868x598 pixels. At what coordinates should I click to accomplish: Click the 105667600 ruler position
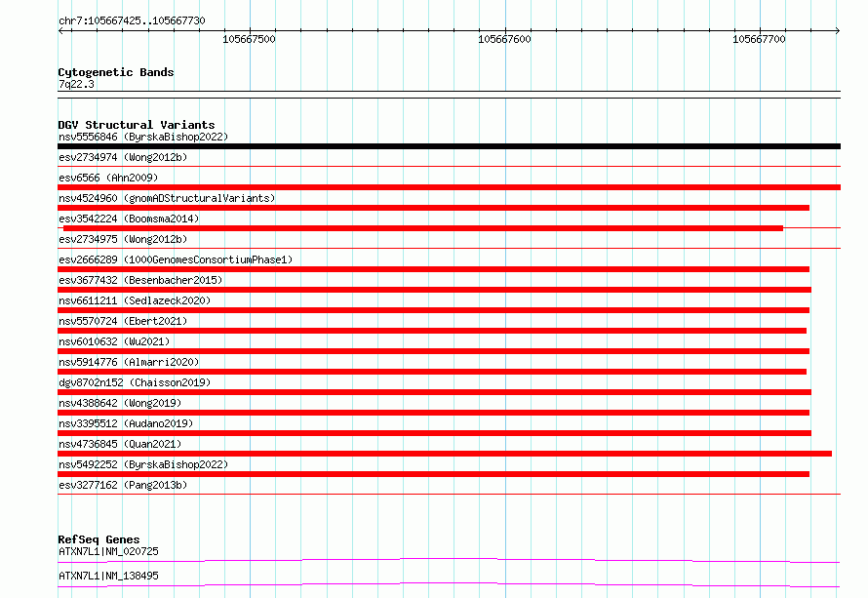[504, 39]
